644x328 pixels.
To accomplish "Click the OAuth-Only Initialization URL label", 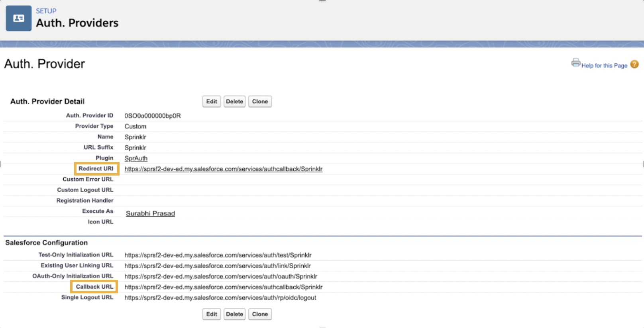I will [x=73, y=276].
